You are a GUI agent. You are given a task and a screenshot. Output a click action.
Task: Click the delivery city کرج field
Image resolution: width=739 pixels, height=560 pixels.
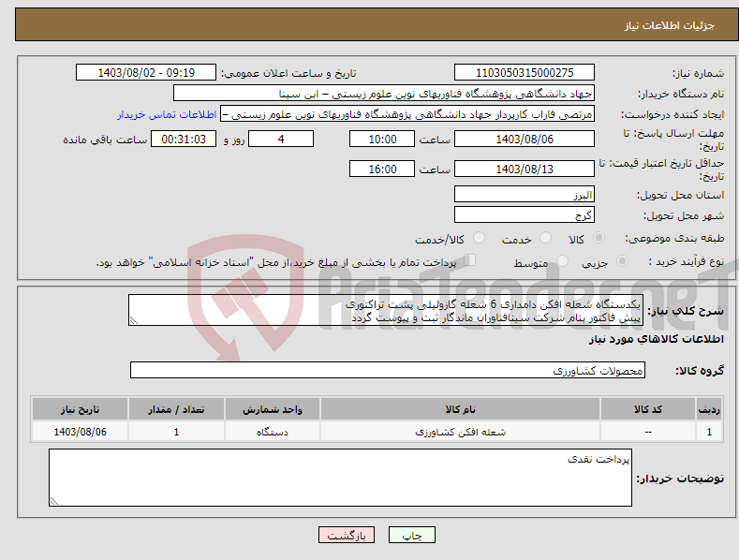pyautogui.click(x=525, y=215)
